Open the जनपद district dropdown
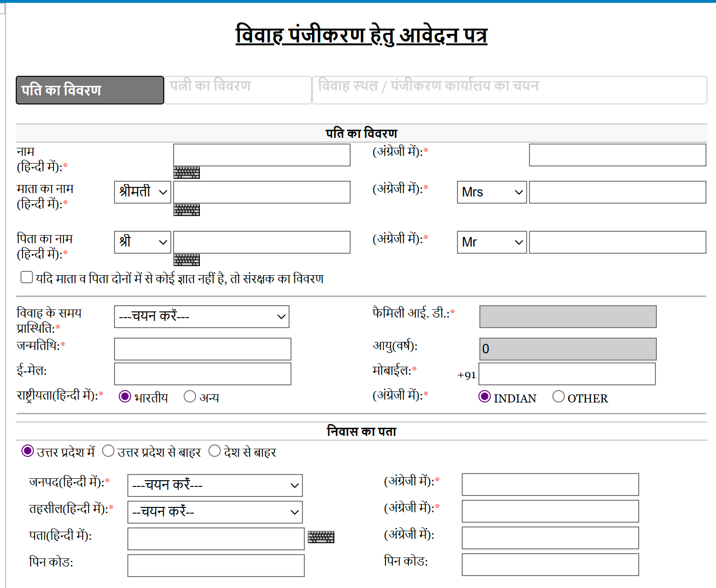The image size is (716, 588). coord(215,485)
